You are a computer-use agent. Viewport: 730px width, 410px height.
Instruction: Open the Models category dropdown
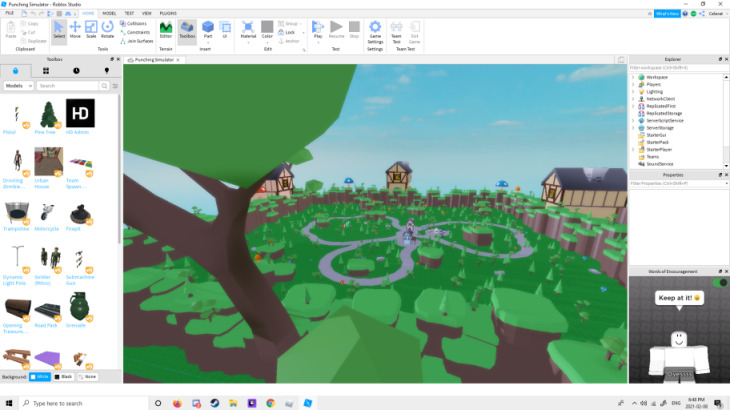19,86
